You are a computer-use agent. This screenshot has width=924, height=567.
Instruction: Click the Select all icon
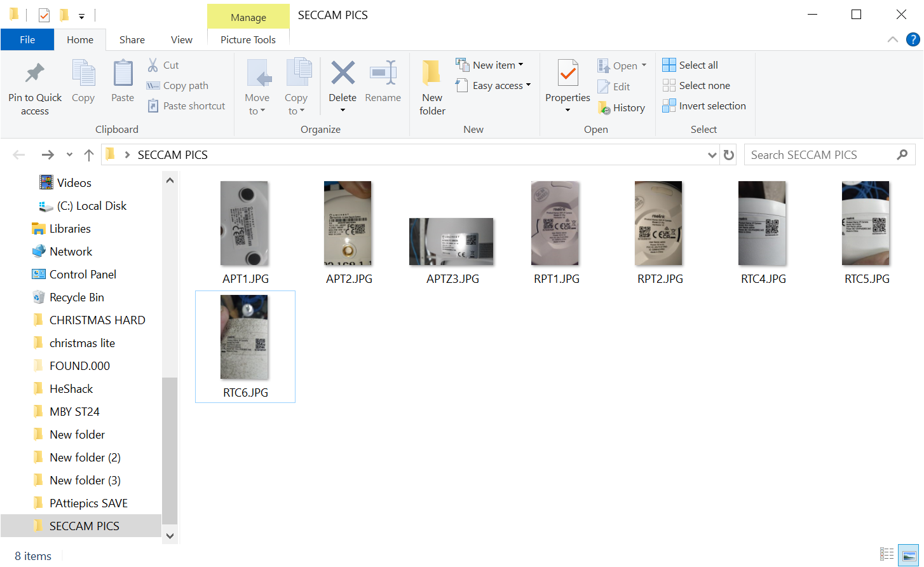669,65
